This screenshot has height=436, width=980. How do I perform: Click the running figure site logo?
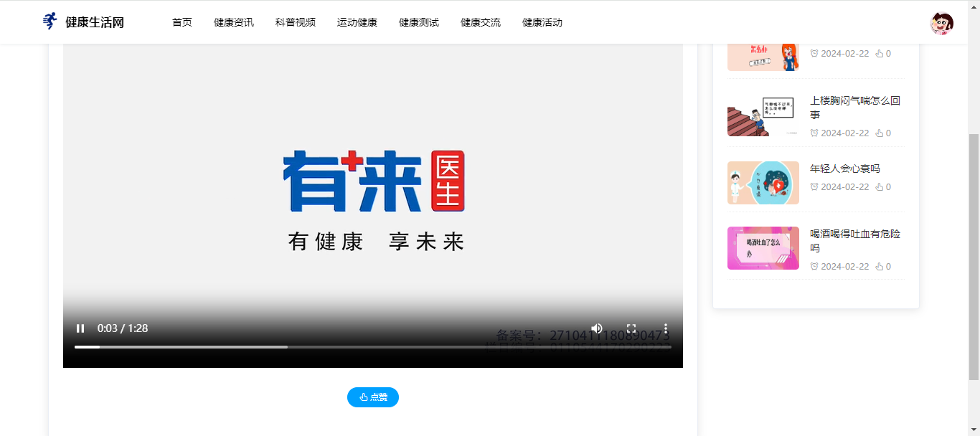[x=49, y=22]
